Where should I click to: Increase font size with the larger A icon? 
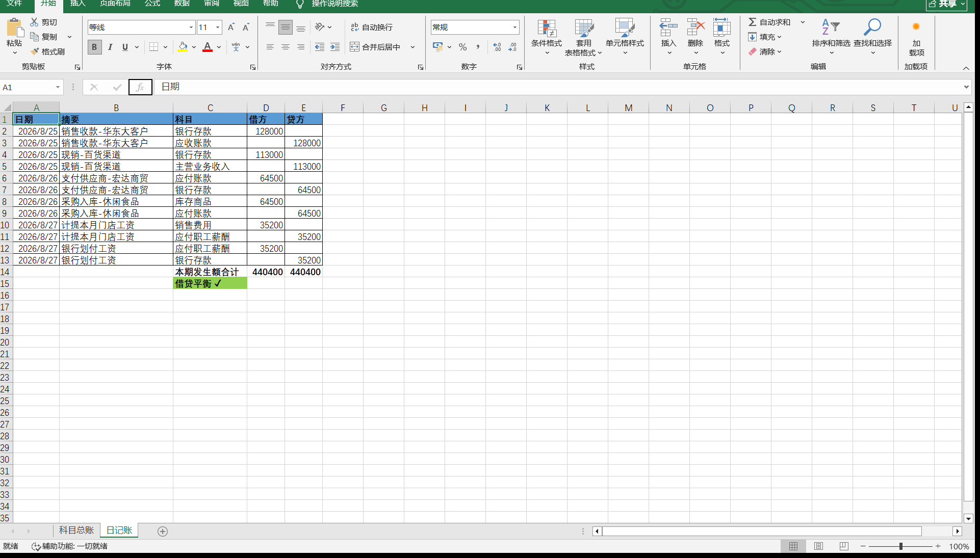pyautogui.click(x=231, y=27)
